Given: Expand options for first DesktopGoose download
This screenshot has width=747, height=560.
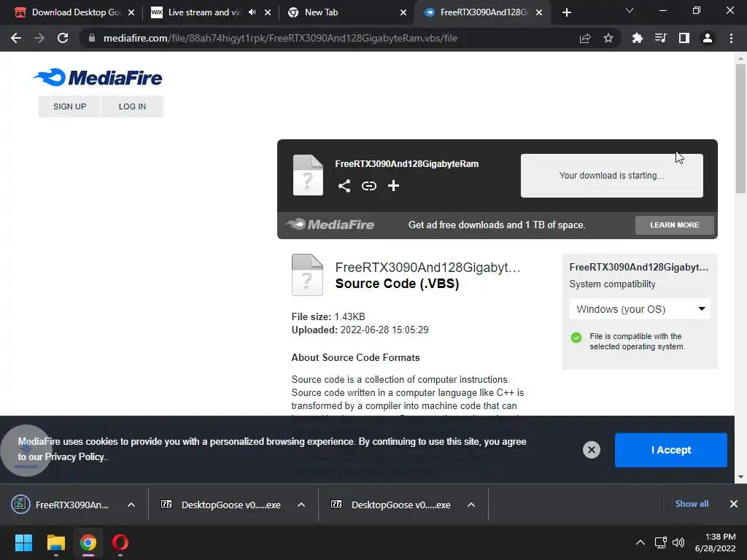Looking at the screenshot, I should (x=301, y=505).
